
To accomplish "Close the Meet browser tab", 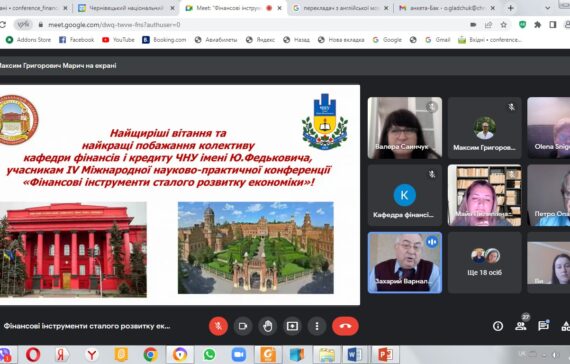I will point(280,8).
